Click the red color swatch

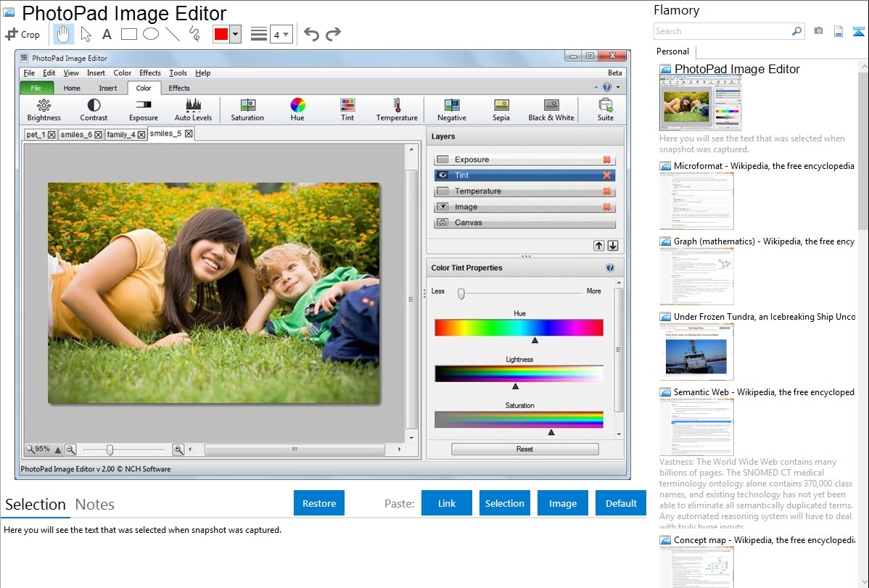[221, 34]
